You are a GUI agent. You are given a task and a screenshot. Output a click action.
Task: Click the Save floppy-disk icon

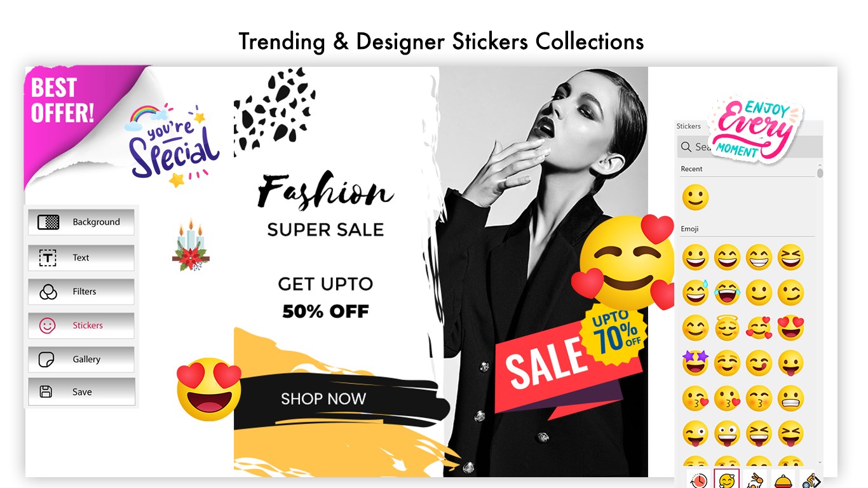pyautogui.click(x=46, y=391)
